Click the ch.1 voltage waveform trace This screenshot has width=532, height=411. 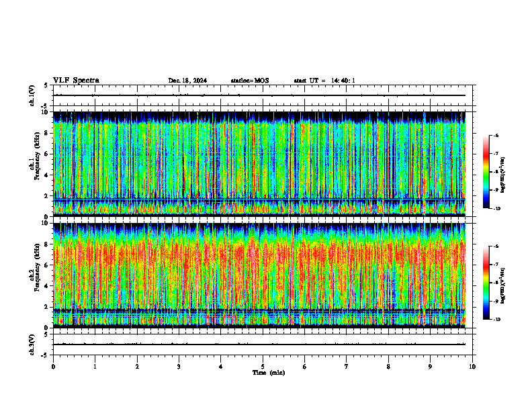click(x=259, y=95)
